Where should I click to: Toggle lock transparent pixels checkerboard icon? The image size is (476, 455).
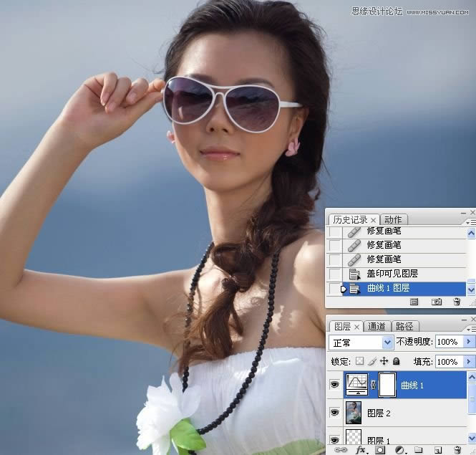pos(359,362)
